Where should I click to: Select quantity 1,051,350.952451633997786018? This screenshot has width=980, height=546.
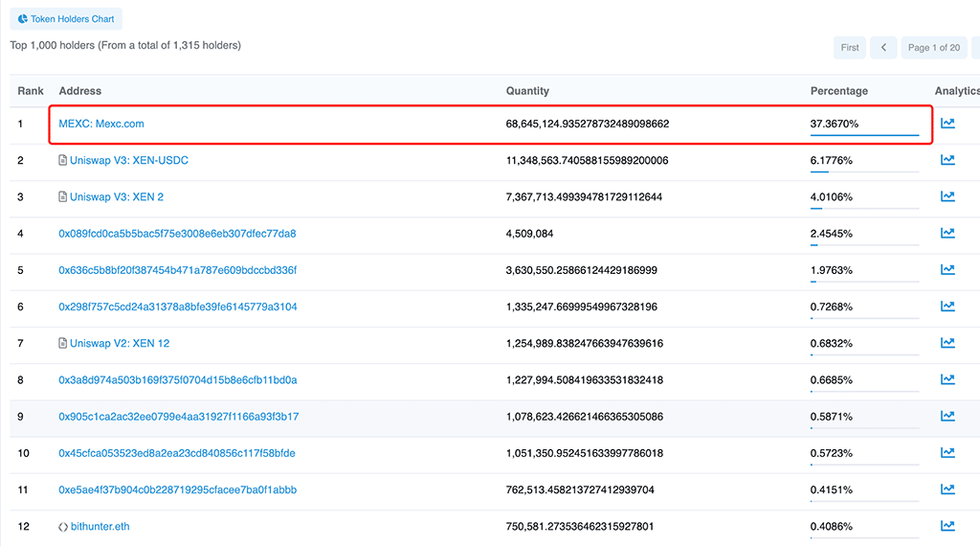585,453
